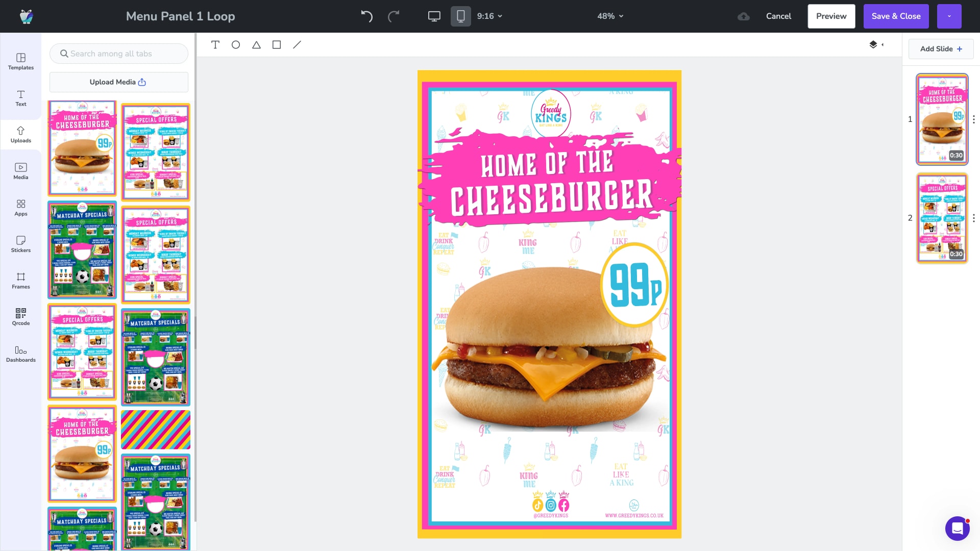Select the Line drawing tool
This screenshot has height=551, width=980.
[297, 45]
